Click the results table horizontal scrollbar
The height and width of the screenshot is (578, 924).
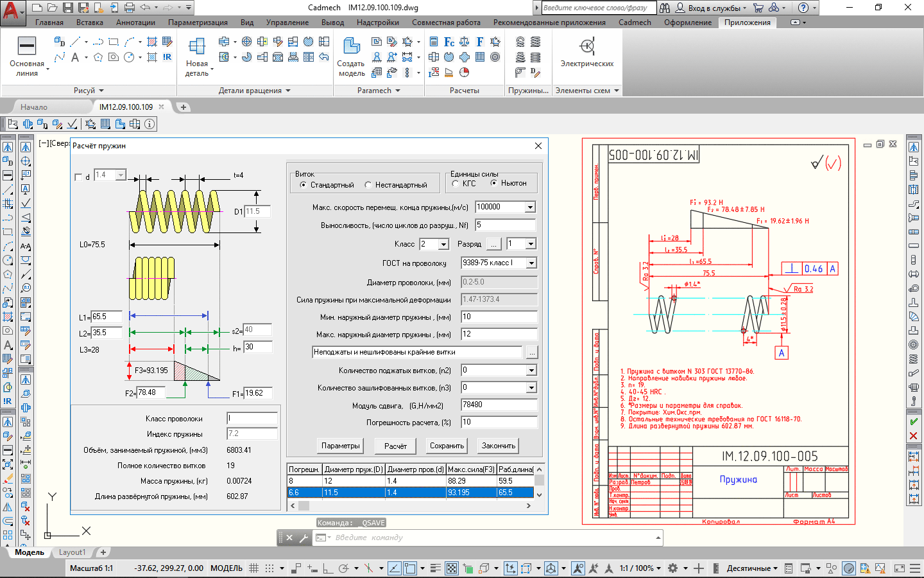pos(411,505)
